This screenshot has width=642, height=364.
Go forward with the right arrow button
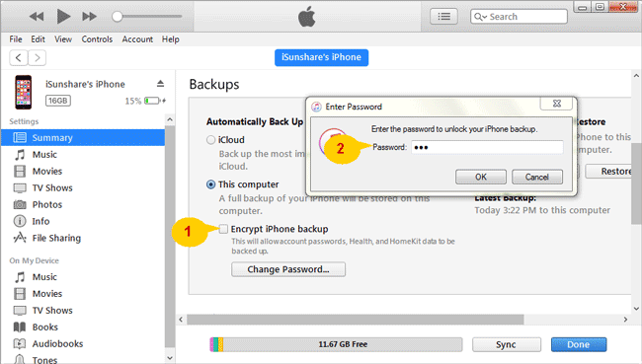[38, 57]
